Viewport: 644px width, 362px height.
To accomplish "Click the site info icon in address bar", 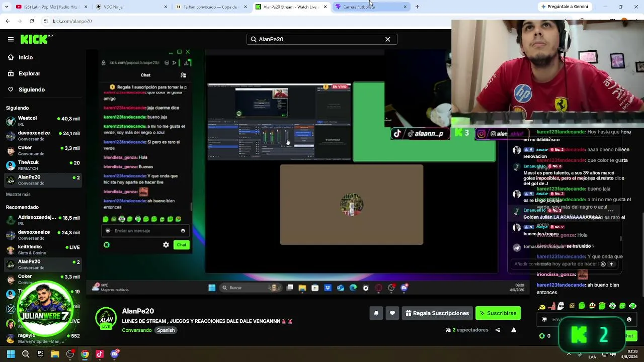I will pos(46,21).
